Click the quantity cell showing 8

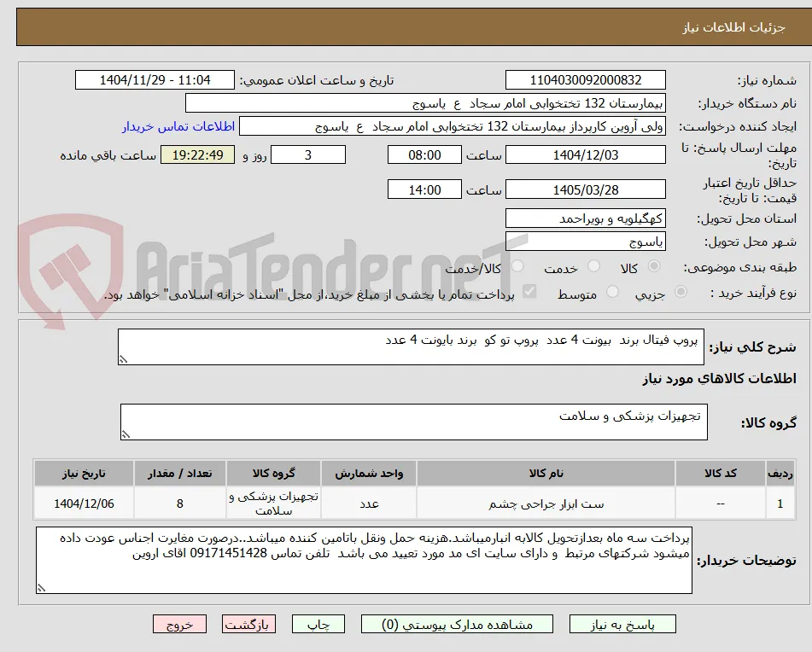click(x=179, y=504)
